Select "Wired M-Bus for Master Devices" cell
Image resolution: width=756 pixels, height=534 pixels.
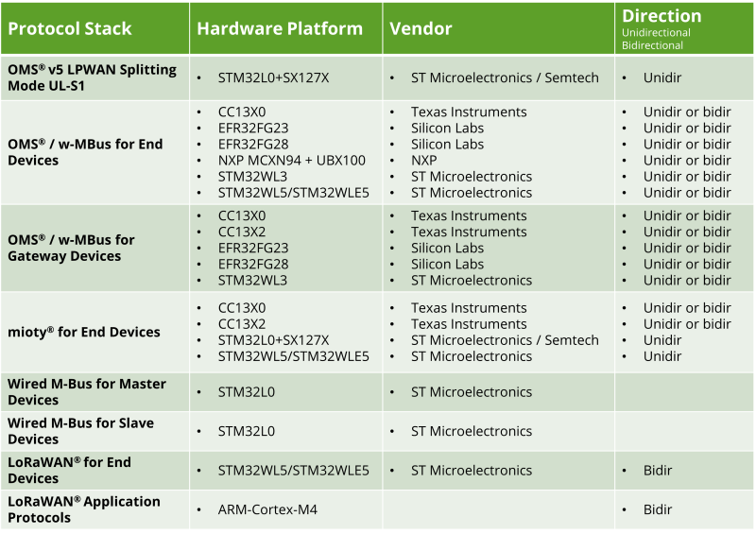tap(95, 391)
